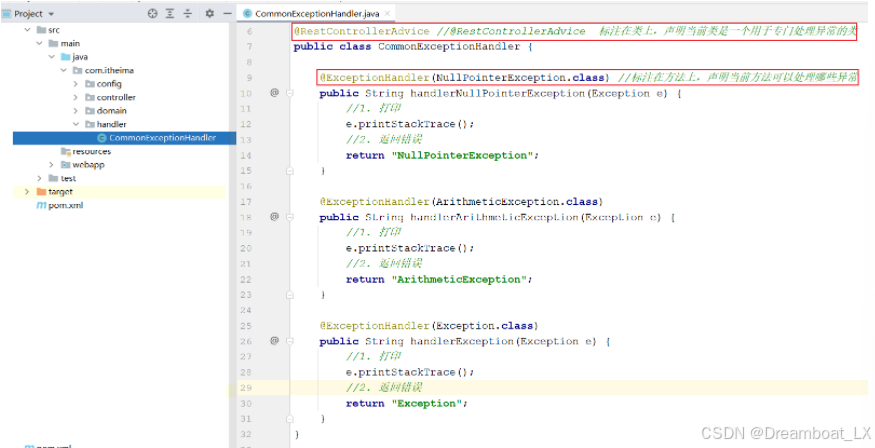
Task: Fold handlerNullPointerException method at line 10
Action: click(x=290, y=93)
